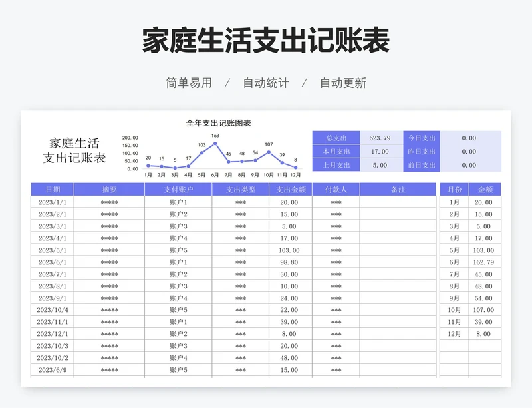Select the 支出金额 column header
532x408 pixels.
291,190
